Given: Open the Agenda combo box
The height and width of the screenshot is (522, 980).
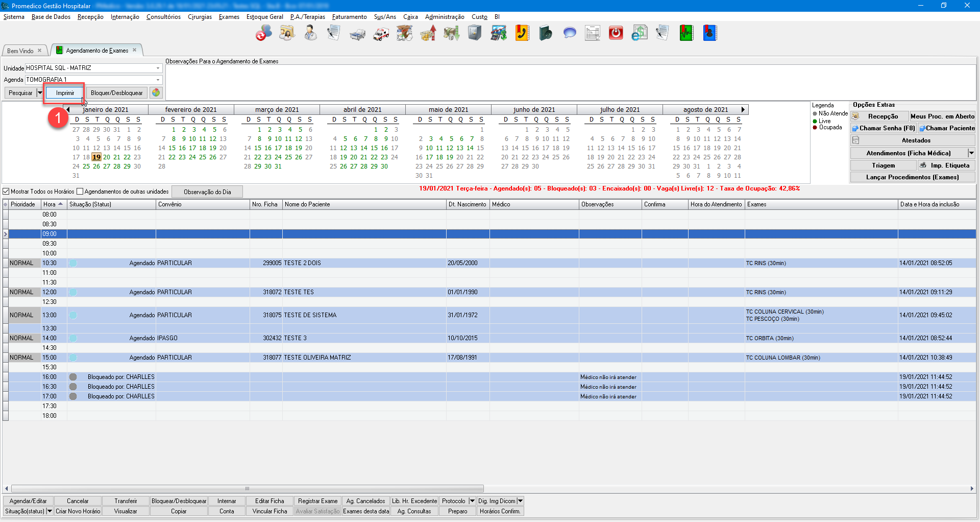Looking at the screenshot, I should (x=158, y=80).
